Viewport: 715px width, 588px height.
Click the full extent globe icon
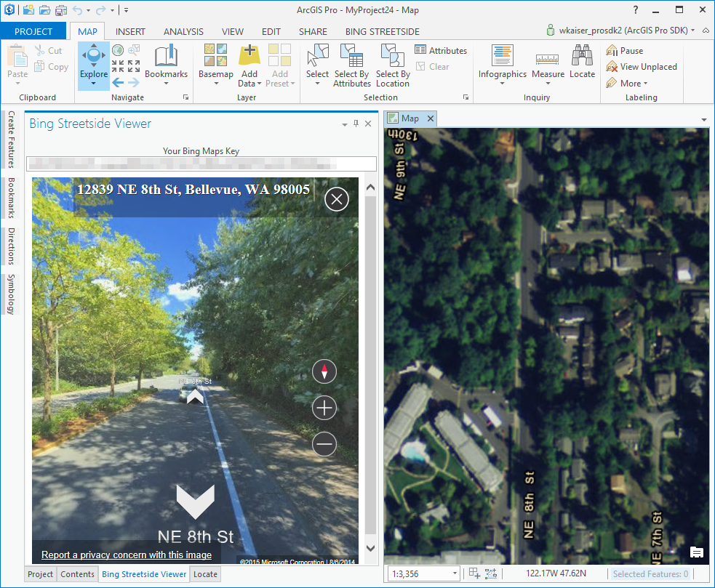pos(118,49)
